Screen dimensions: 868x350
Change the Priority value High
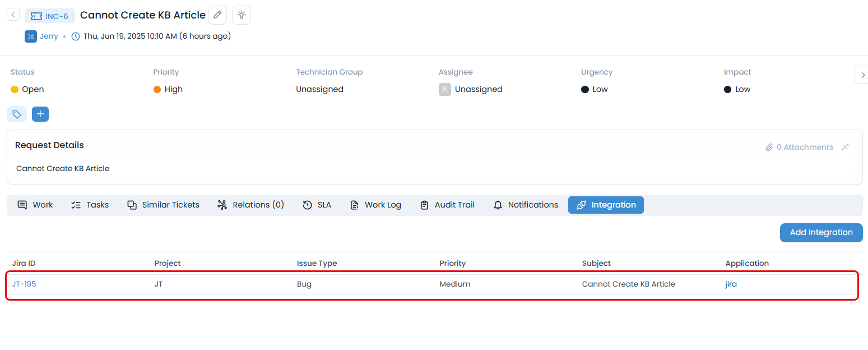pyautogui.click(x=173, y=89)
